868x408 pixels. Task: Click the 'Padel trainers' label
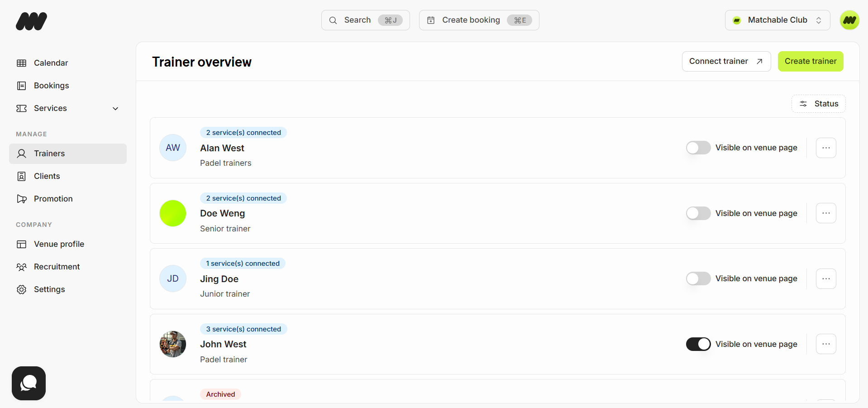[x=225, y=163]
